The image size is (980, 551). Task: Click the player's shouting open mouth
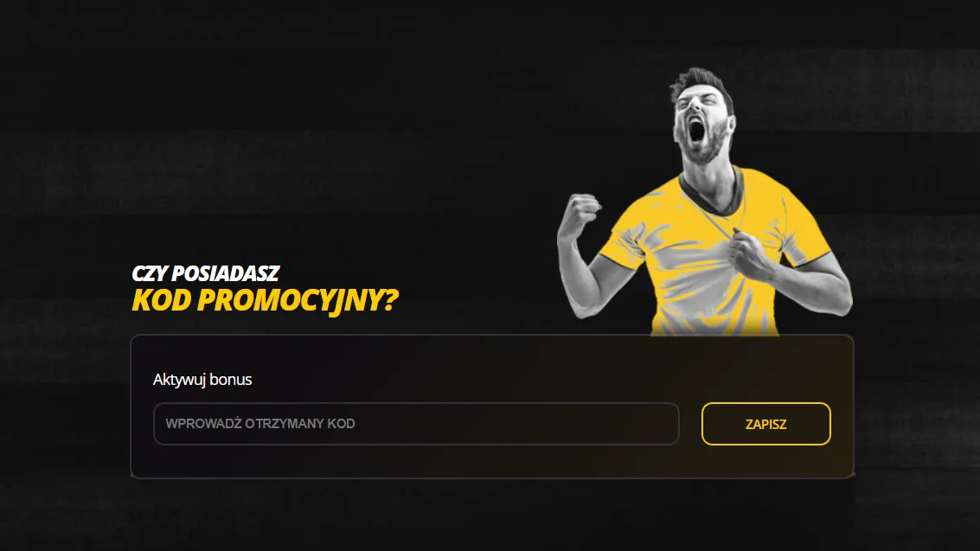695,130
